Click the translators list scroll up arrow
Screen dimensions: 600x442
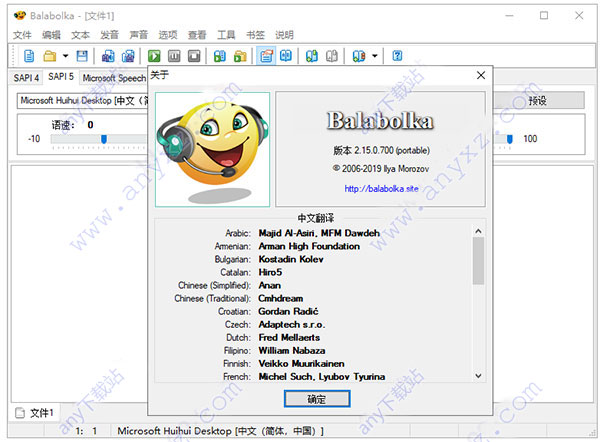[x=478, y=231]
